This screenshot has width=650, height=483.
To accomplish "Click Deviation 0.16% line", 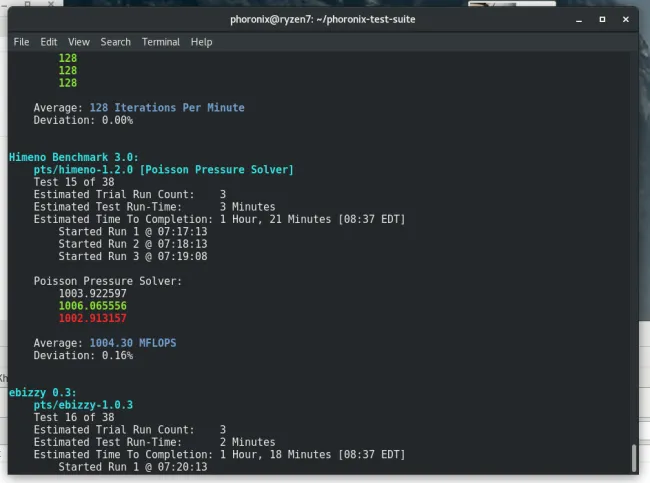I will [x=83, y=356].
